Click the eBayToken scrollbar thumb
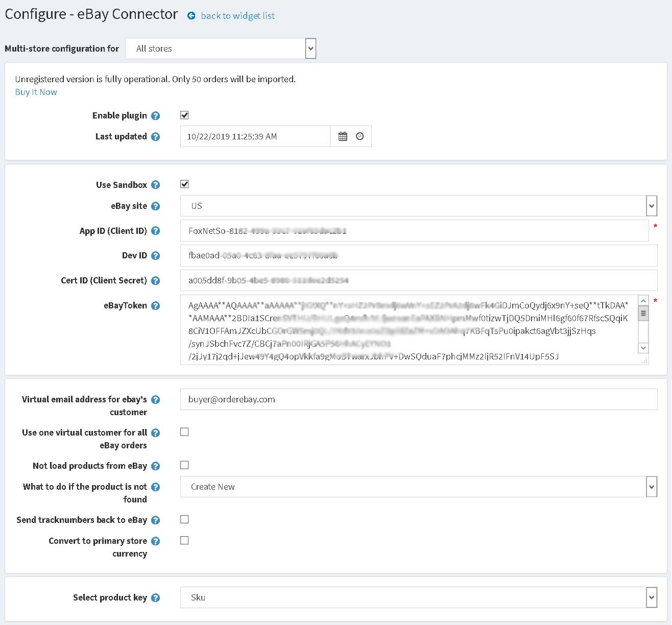 643,314
